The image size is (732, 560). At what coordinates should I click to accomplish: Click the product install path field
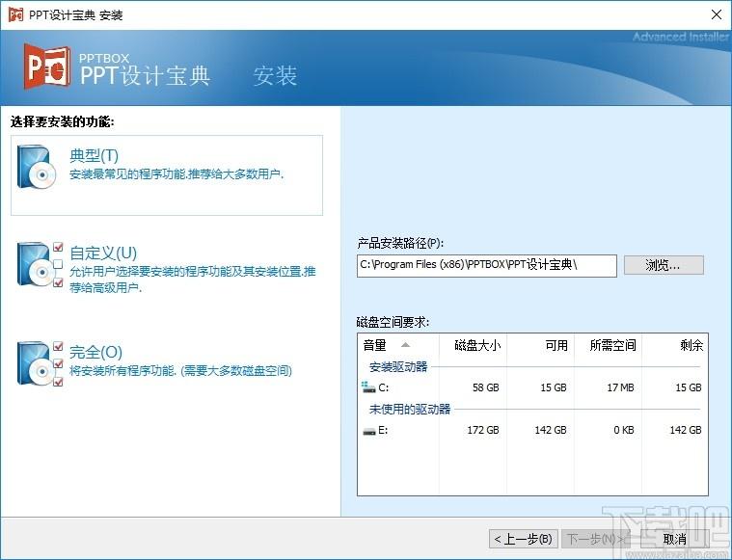(487, 265)
